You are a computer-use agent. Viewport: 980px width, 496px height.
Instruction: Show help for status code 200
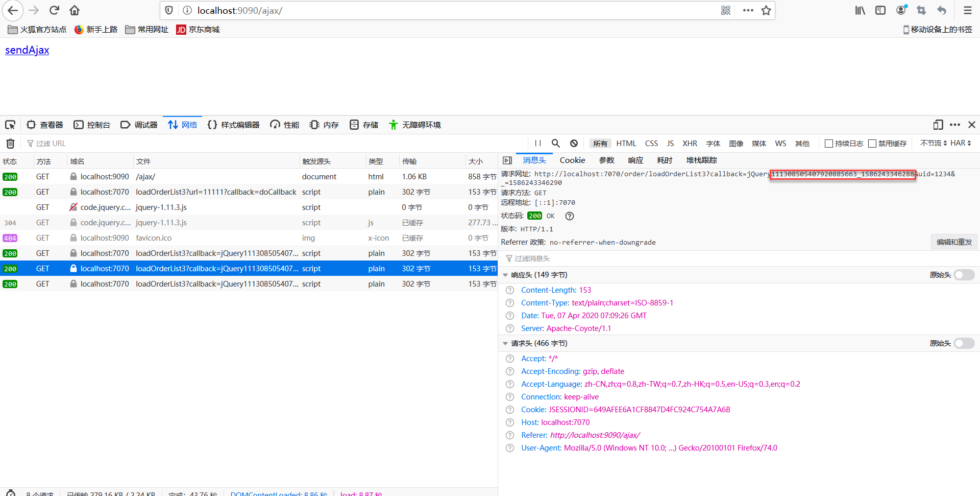[570, 216]
